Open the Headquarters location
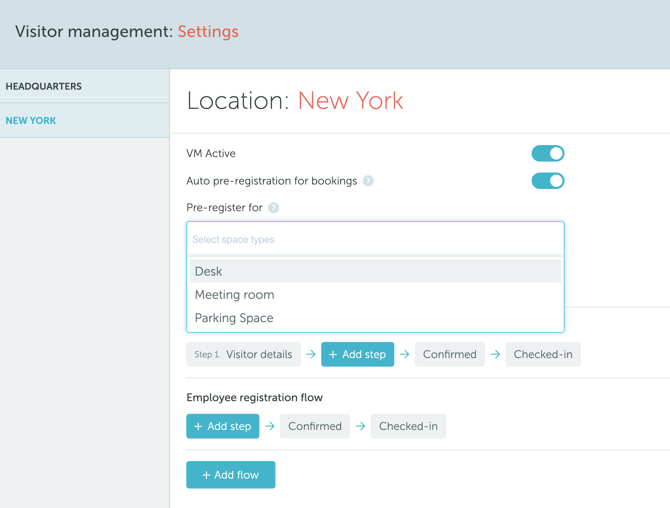This screenshot has width=670, height=508. [85, 86]
